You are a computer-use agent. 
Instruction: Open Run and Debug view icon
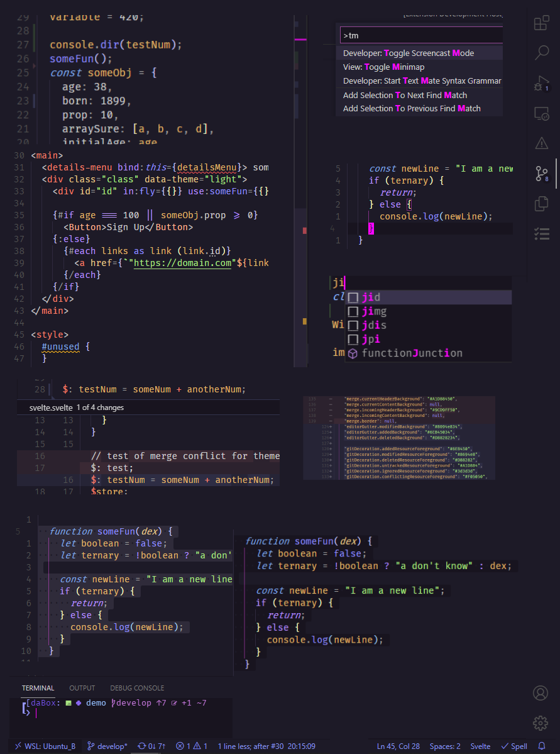coord(542,83)
